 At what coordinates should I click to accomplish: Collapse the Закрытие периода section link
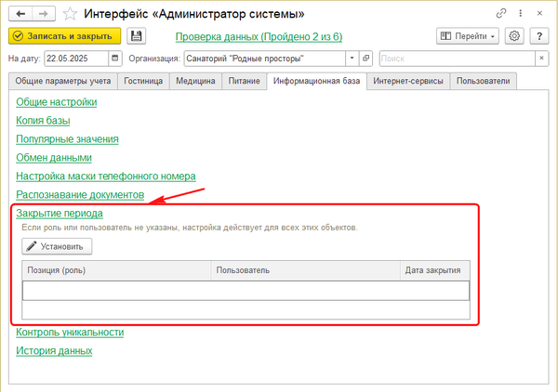click(x=60, y=213)
